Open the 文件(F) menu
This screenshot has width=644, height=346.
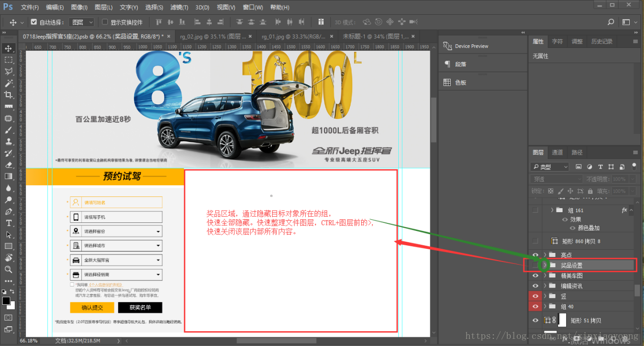[x=30, y=8]
